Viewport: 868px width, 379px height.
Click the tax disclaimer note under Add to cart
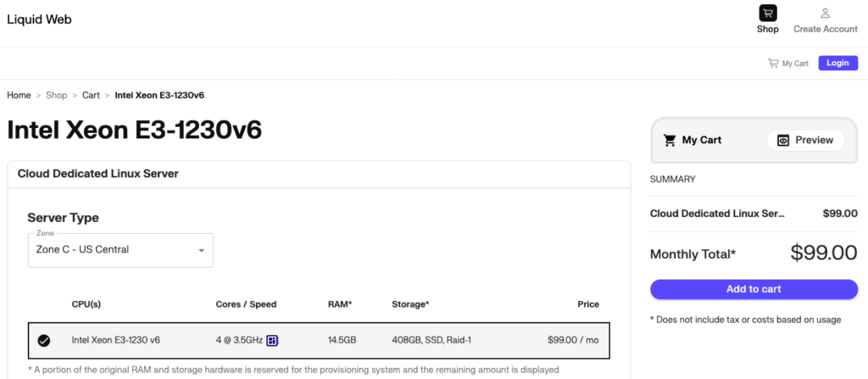pyautogui.click(x=746, y=320)
